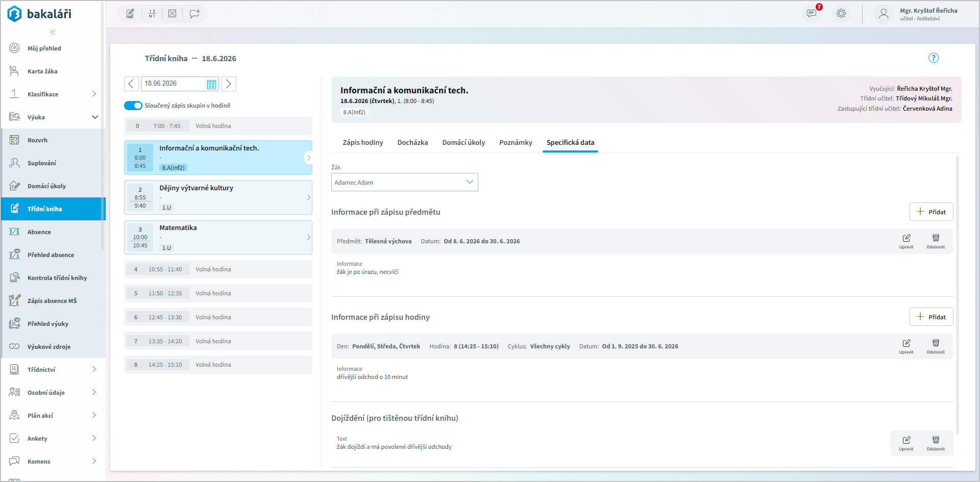
Task: Click the teacher name Mgr. Kryštof Řeřicha
Action: coord(928,10)
